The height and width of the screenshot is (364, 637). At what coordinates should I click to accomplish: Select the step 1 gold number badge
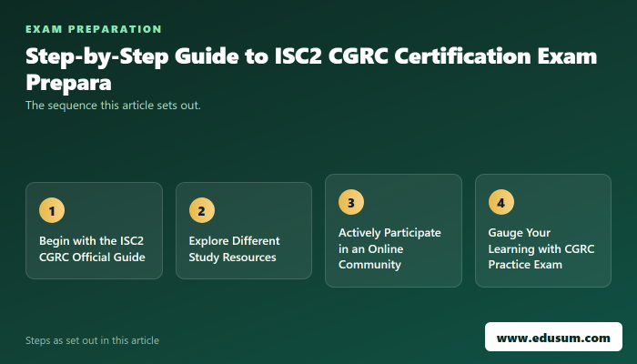(x=52, y=210)
